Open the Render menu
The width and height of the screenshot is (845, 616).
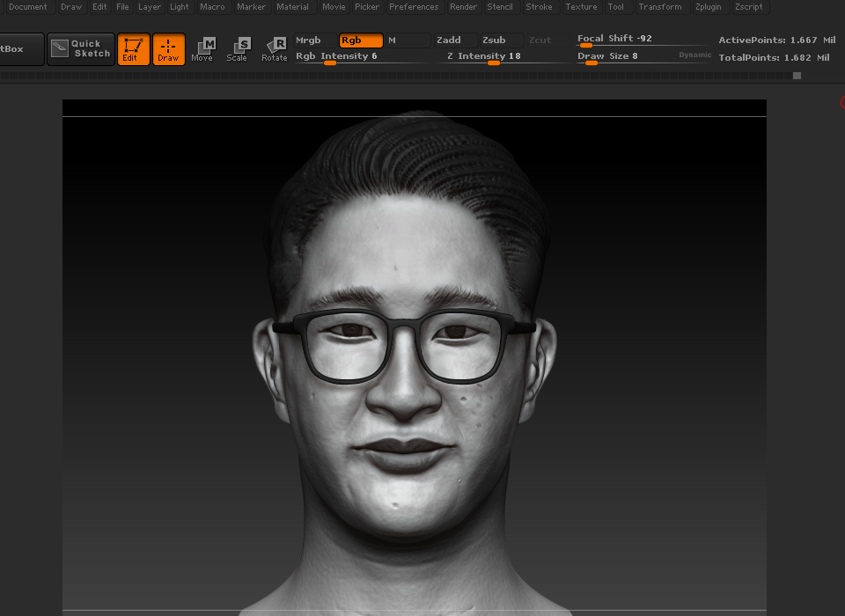click(462, 6)
